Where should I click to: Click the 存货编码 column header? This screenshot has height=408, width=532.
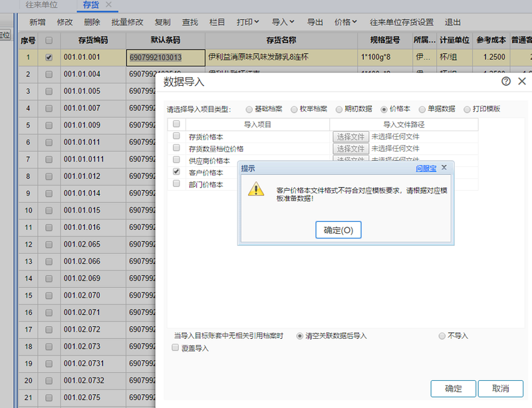tap(93, 41)
